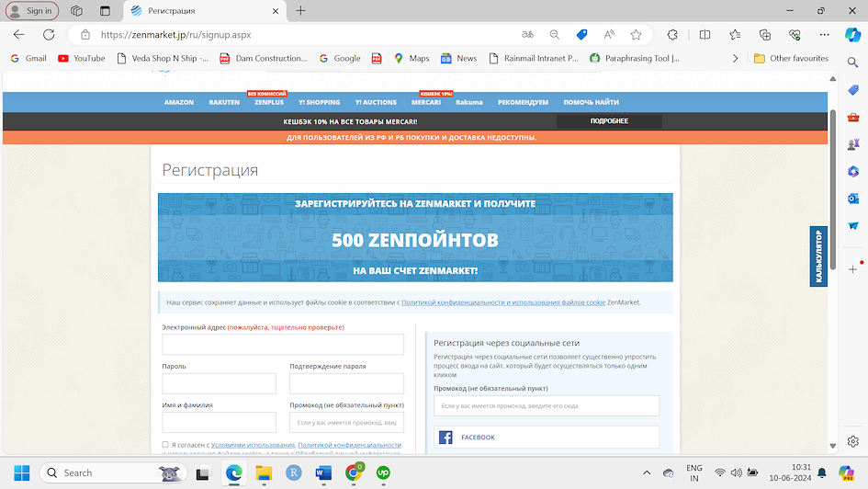Open cookie privacy policy link
This screenshot has height=489, width=868.
pyautogui.click(x=503, y=302)
